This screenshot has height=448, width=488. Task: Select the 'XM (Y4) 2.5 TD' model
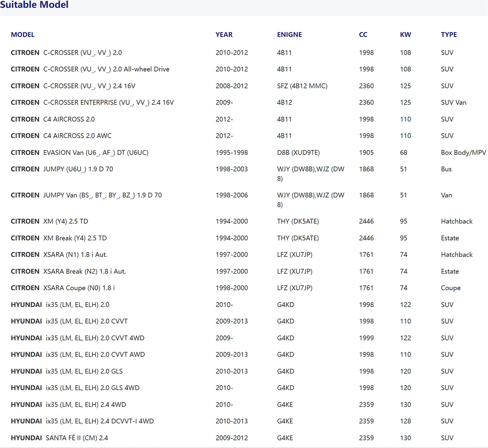[66, 222]
